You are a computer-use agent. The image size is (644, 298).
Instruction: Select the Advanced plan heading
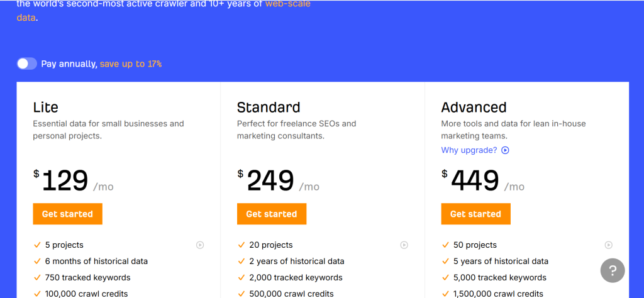click(474, 107)
